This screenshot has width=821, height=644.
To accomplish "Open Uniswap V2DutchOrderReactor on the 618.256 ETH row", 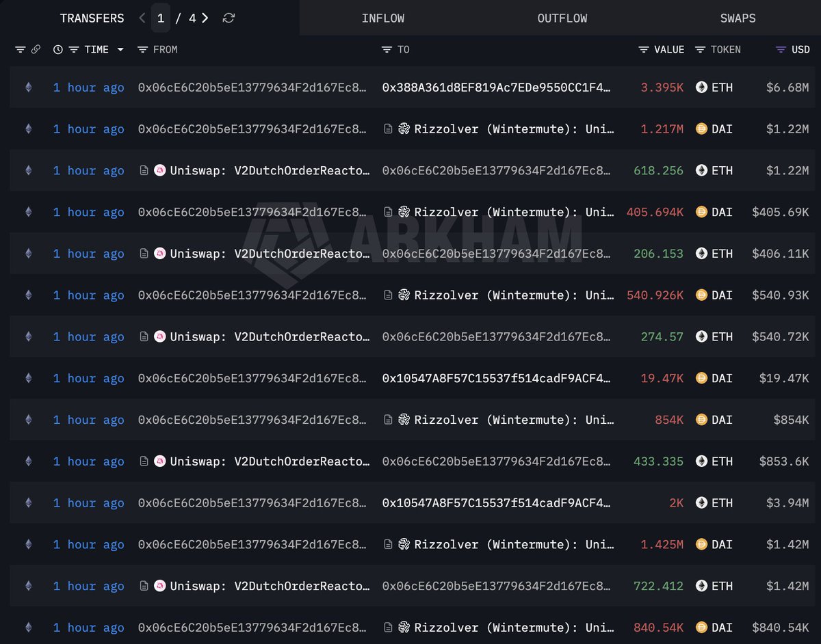I will pos(270,170).
